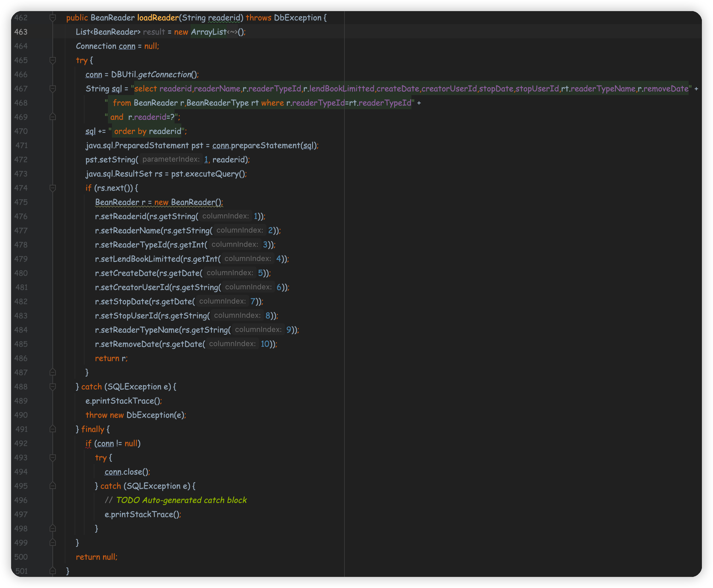Click the greyed-out result variable on line 463
Screen dimensions: 713x588
pyautogui.click(x=154, y=32)
